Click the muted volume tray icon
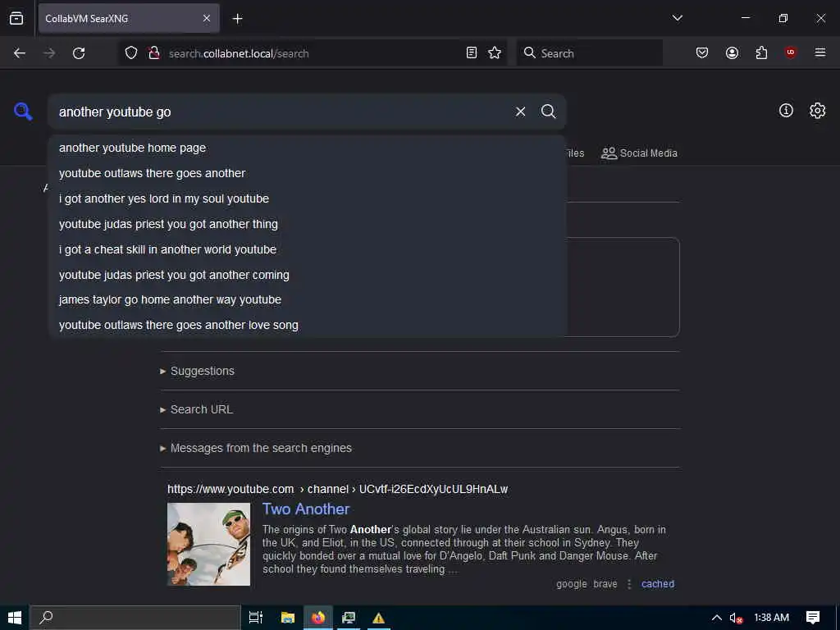 click(x=736, y=618)
